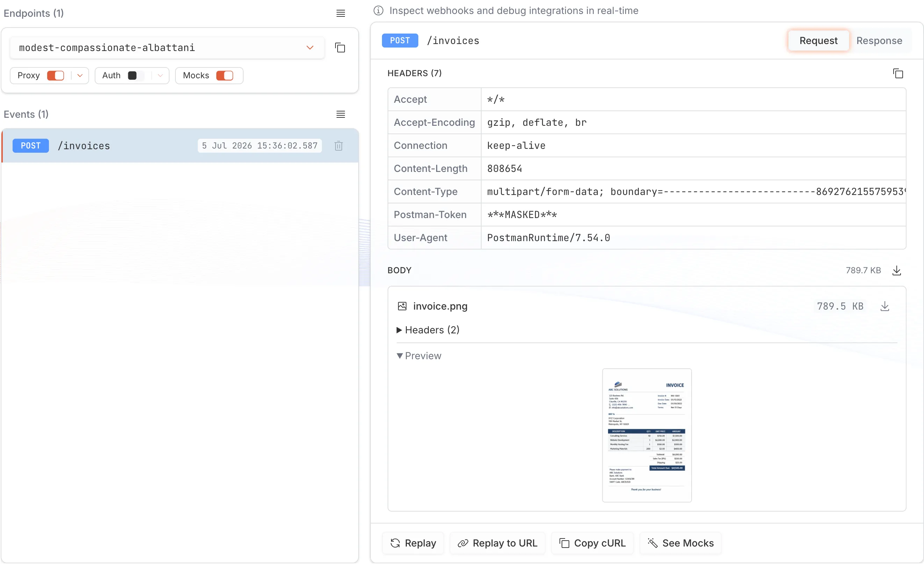The width and height of the screenshot is (924, 564).
Task: Download the full 789.7 KB body
Action: [x=896, y=270]
